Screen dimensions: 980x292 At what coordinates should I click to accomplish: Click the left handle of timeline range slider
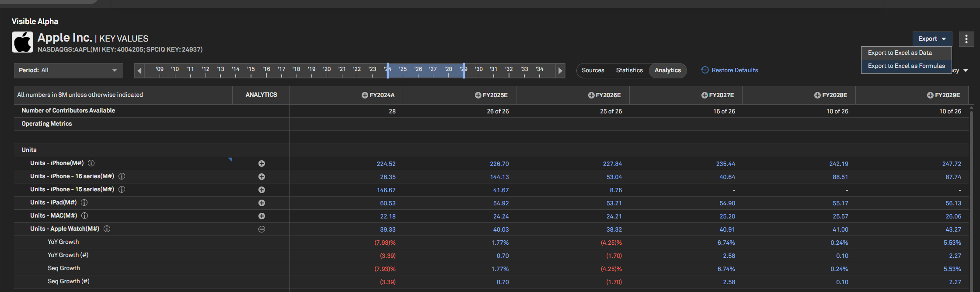[x=388, y=70]
